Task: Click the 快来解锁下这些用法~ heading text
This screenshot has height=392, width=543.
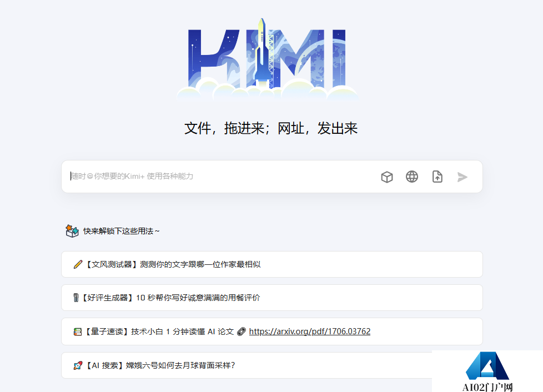Action: pos(121,231)
